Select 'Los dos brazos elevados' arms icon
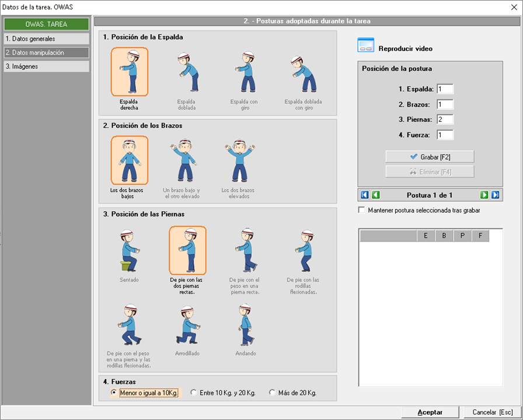Viewport: 523px width, 420px height. (237, 160)
